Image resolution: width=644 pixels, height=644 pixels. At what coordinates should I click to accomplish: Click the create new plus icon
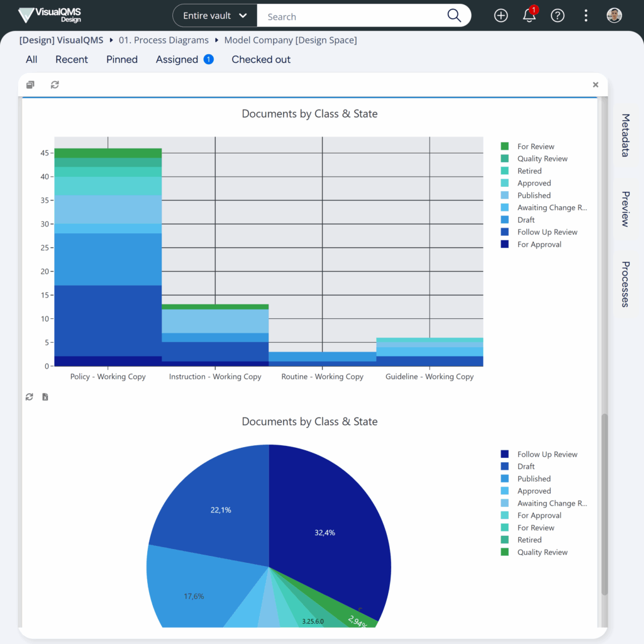501,16
